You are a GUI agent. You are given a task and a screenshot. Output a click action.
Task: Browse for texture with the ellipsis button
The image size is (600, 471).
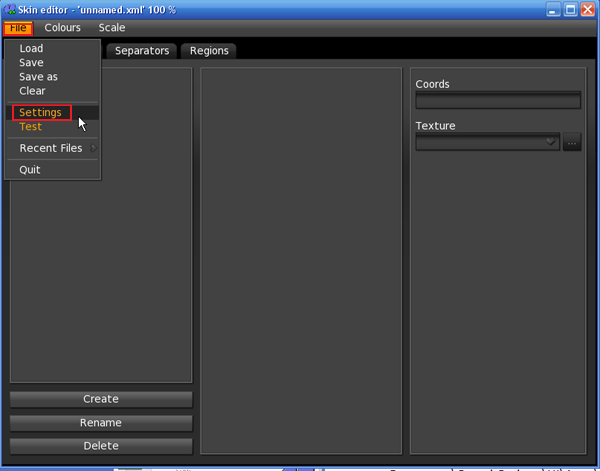(572, 142)
